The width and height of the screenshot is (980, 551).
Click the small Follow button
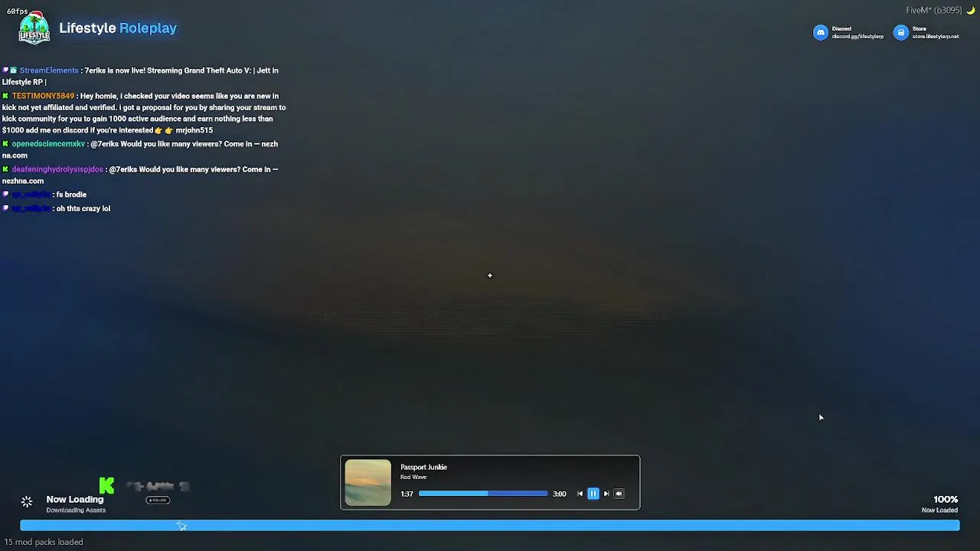click(158, 500)
